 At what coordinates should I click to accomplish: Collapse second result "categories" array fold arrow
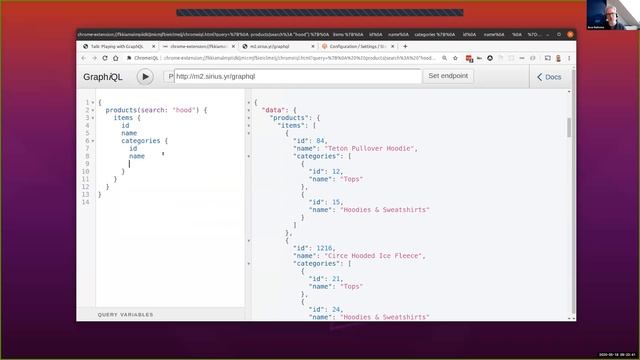tap(249, 264)
